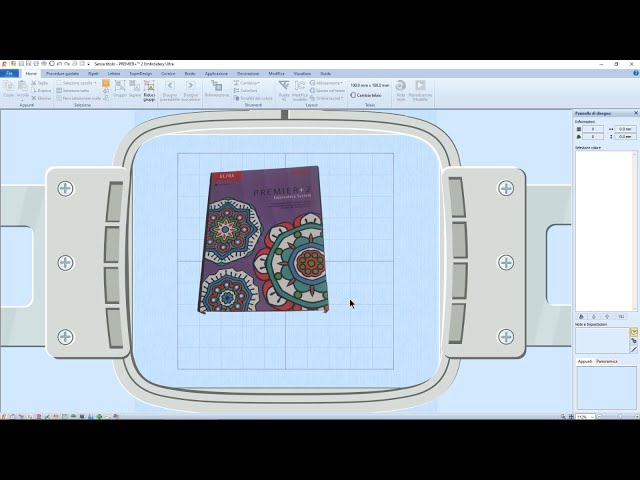Open the blue help question mark
The image size is (640, 480).
pyautogui.click(x=636, y=73)
